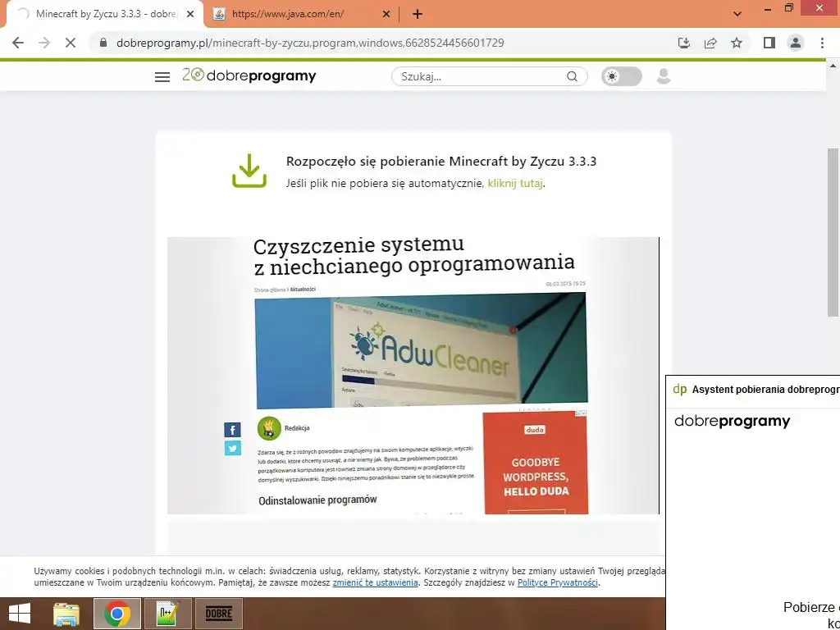
Task: Click the Redakcja author avatar
Action: 269,428
